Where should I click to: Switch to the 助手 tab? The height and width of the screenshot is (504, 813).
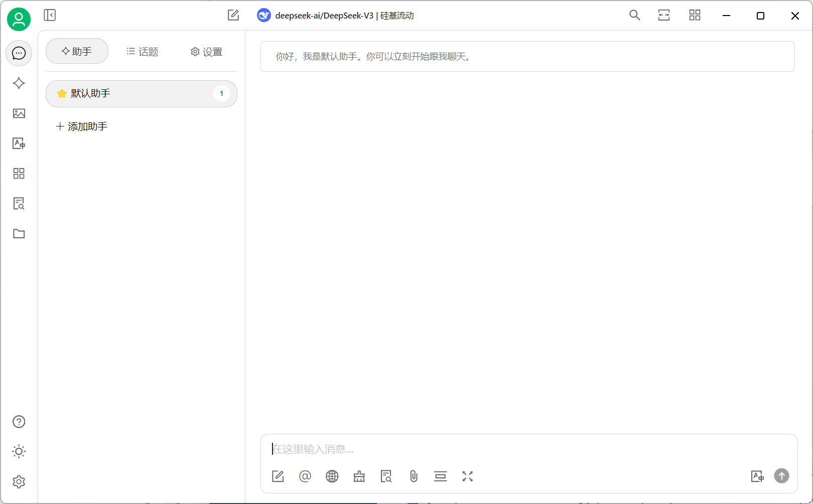(x=77, y=51)
